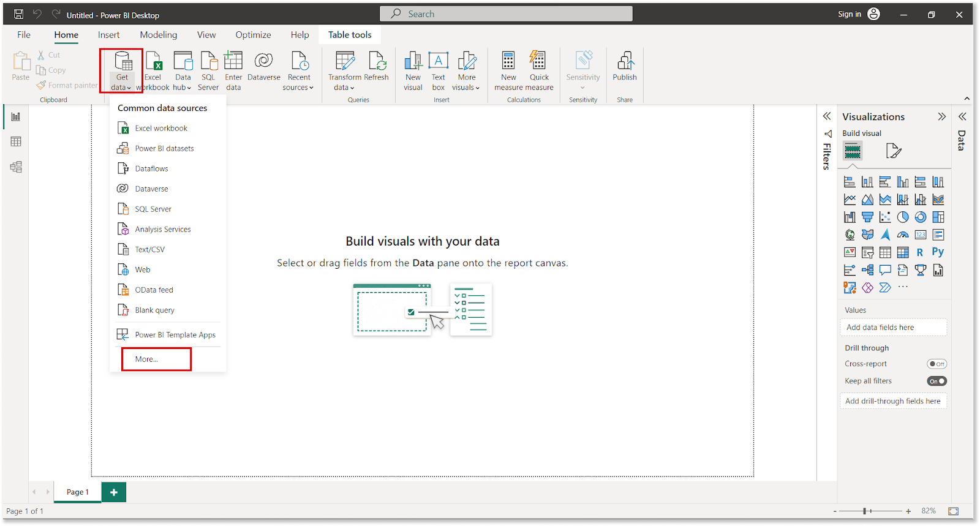Click Add data fields here well
Image resolution: width=980 pixels, height=526 pixels.
[893, 327]
